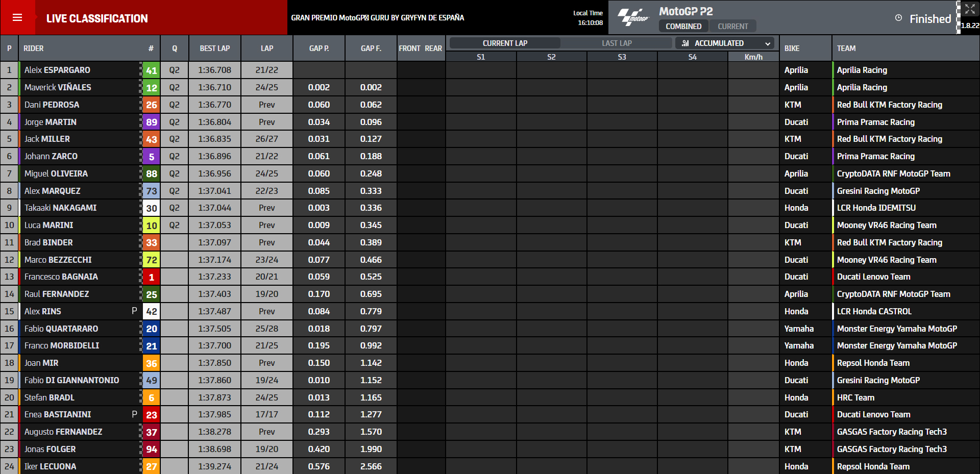Click the HRC Team cell
The width and height of the screenshot is (980, 474).
(855, 397)
